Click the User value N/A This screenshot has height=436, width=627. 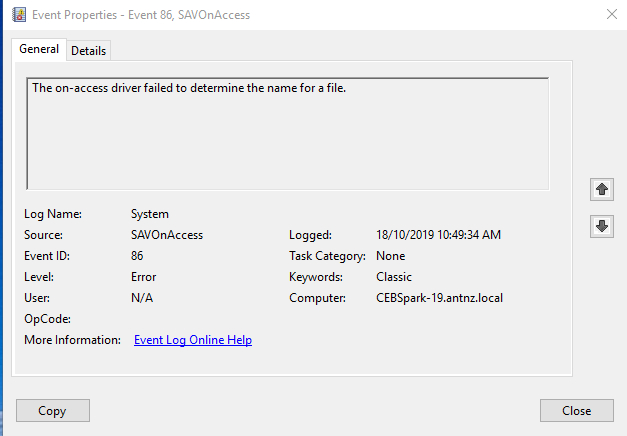pyautogui.click(x=141, y=298)
